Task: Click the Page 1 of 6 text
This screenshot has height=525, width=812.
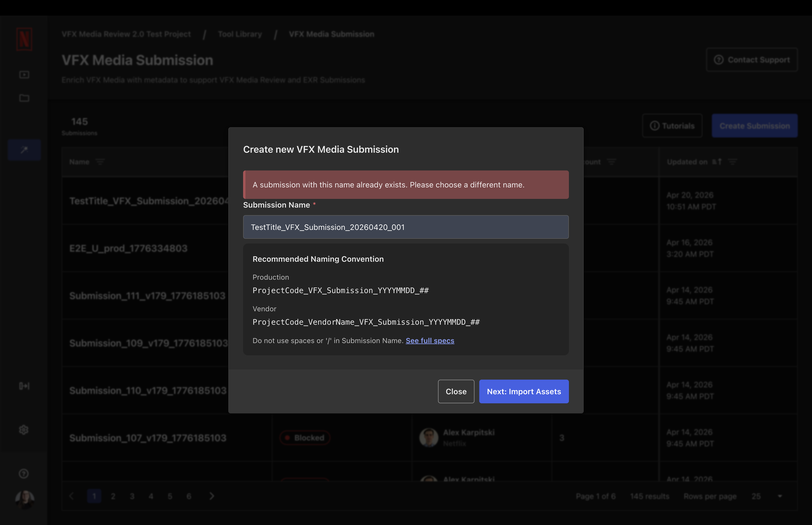Action: tap(596, 496)
